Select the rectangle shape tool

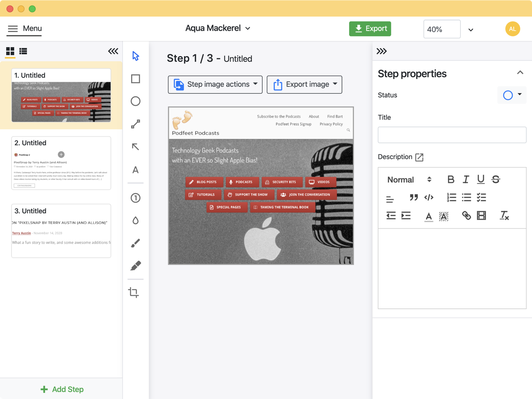click(135, 79)
